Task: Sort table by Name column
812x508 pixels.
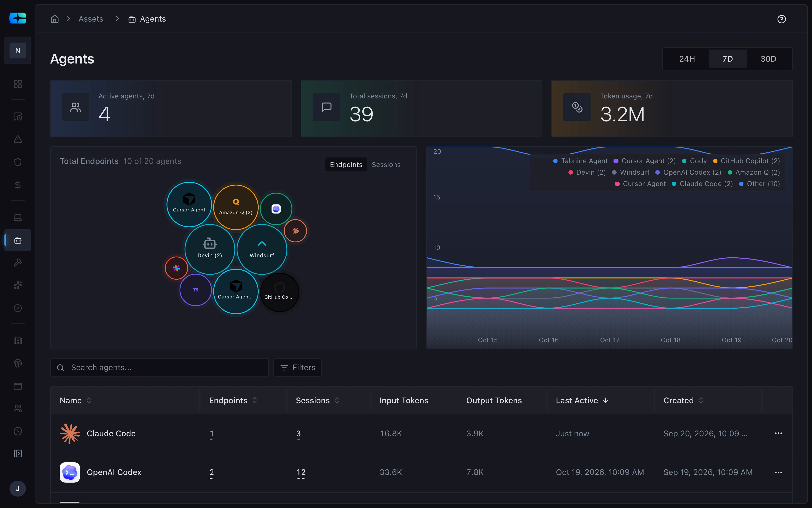Action: click(75, 400)
